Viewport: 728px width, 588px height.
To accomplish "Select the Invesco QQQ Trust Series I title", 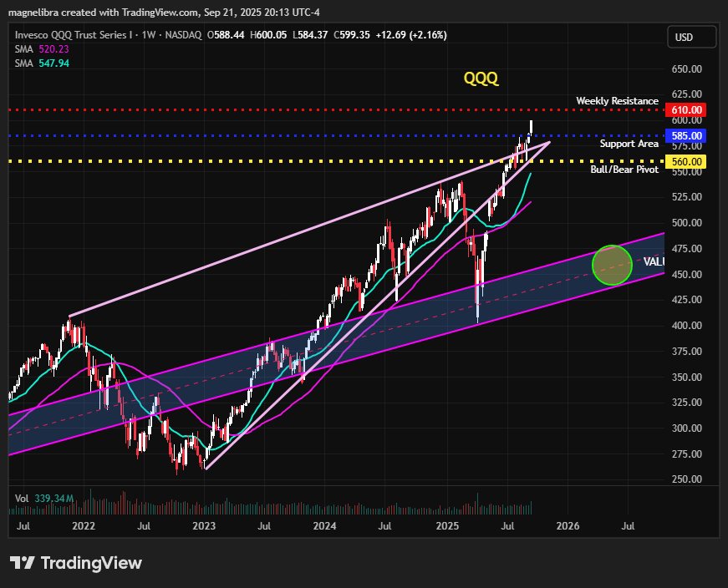I will pyautogui.click(x=74, y=35).
